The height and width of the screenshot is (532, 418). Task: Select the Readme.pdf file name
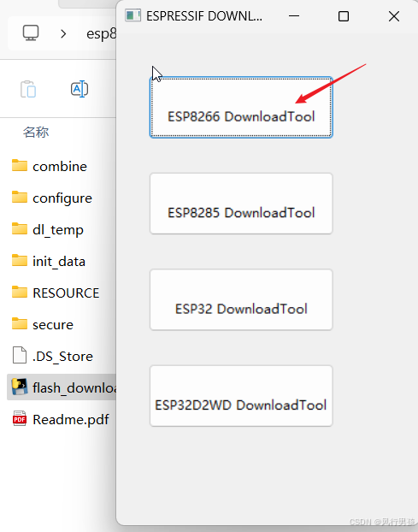[x=71, y=420]
